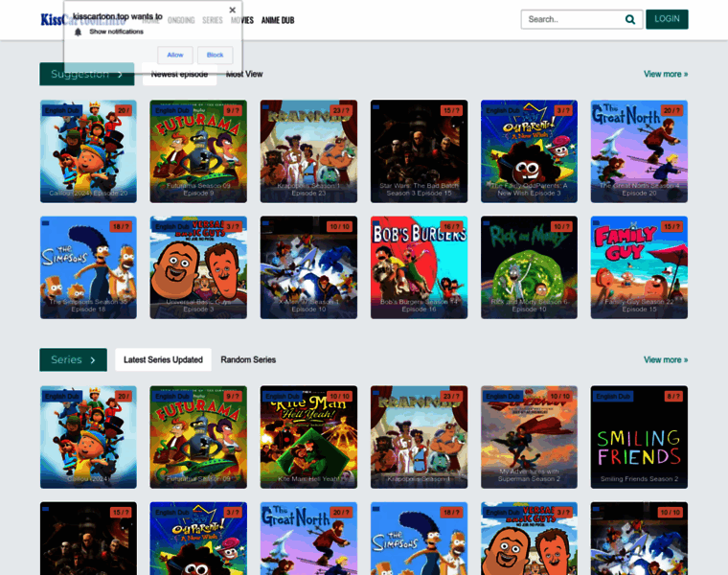Select the Latest Series Updated tab
The width and height of the screenshot is (728, 575).
click(x=163, y=360)
